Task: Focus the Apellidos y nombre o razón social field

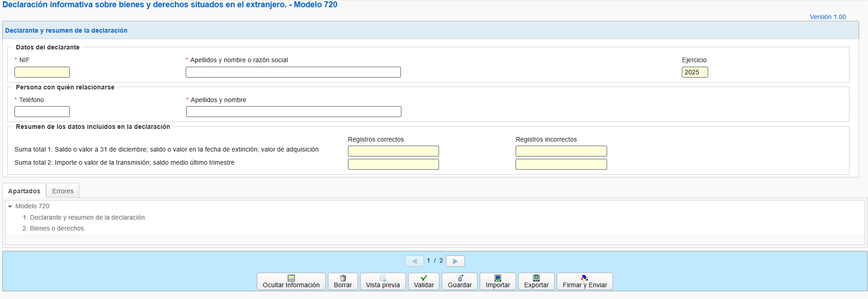Action: [x=293, y=72]
